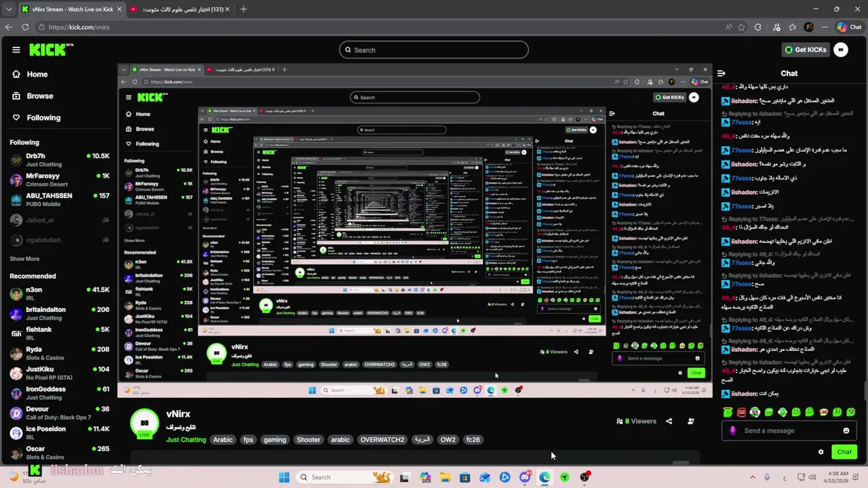Click the latest chat message from iishadon
This screenshot has width=868, height=488.
[x=749, y=394]
